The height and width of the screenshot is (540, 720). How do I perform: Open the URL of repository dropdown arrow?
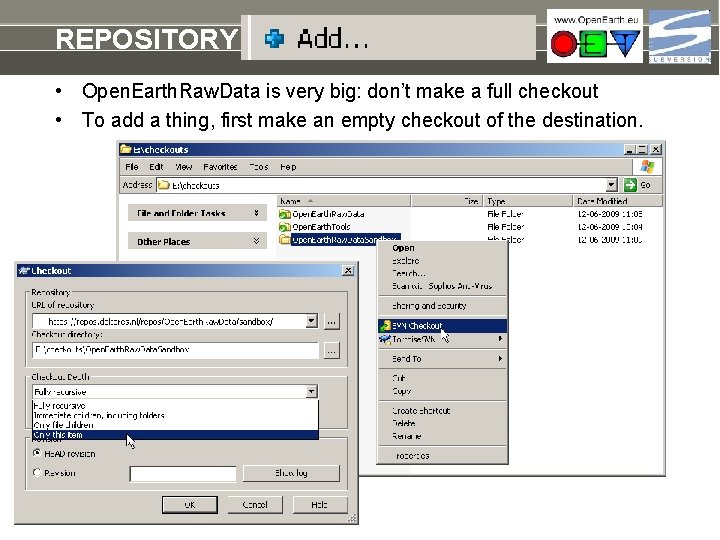[x=312, y=321]
